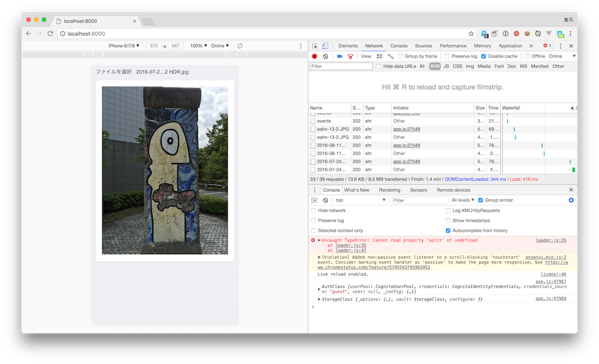The height and width of the screenshot is (364, 599).
Task: Check Selected context only
Action: point(314,230)
